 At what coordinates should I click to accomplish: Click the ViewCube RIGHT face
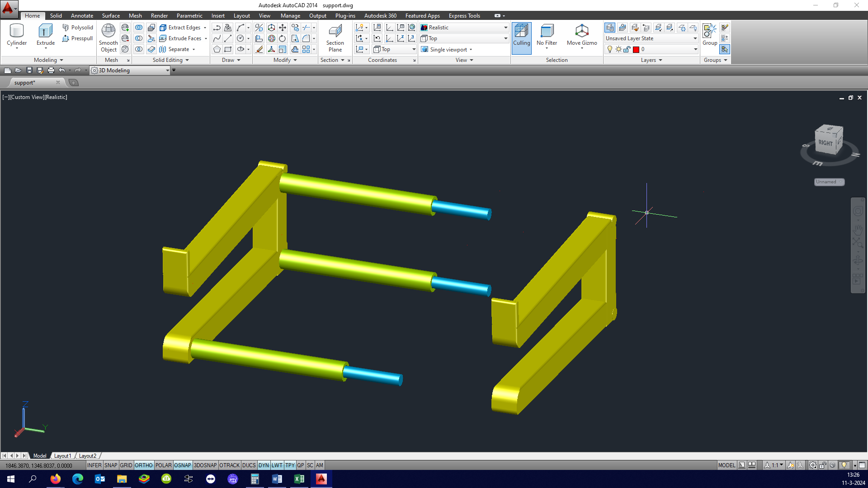pos(826,143)
